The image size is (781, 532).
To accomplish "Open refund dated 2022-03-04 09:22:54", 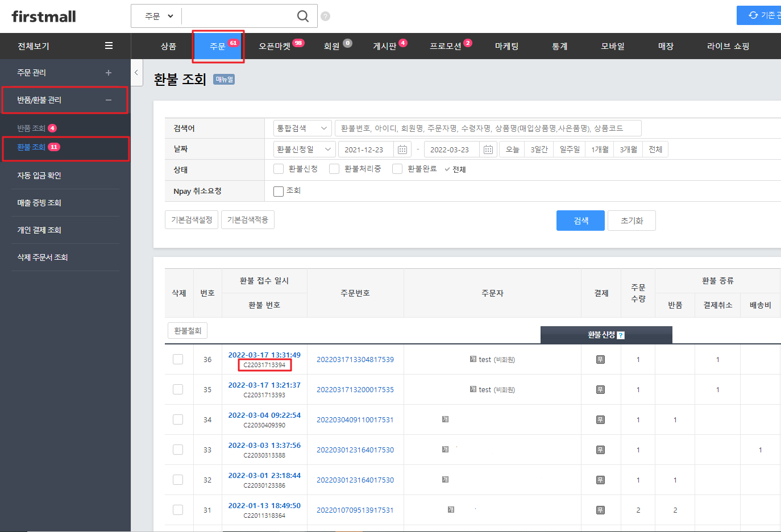I will click(x=264, y=415).
